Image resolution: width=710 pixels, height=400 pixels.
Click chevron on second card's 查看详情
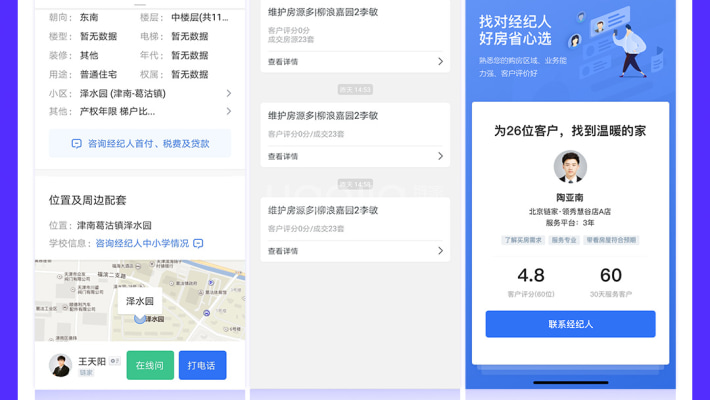coord(441,156)
